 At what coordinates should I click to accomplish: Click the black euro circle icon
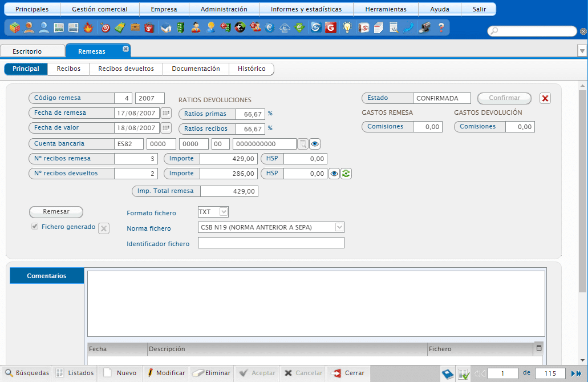(x=240, y=27)
